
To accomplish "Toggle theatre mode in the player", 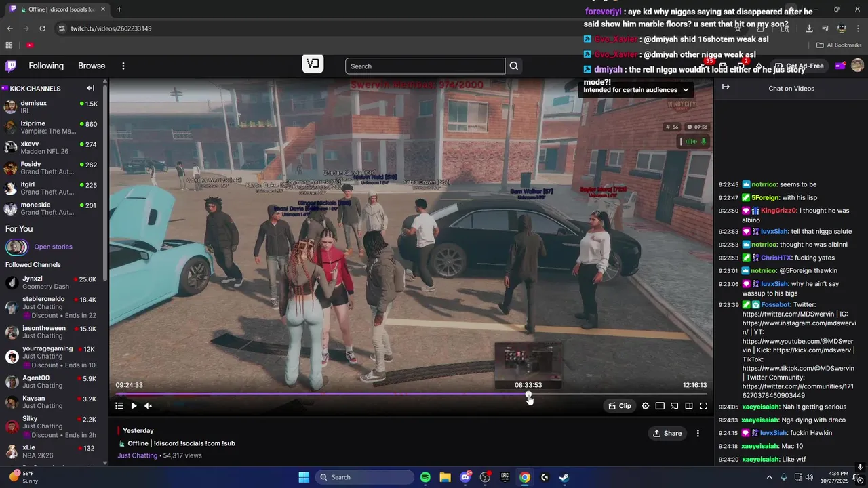I will pyautogui.click(x=660, y=406).
